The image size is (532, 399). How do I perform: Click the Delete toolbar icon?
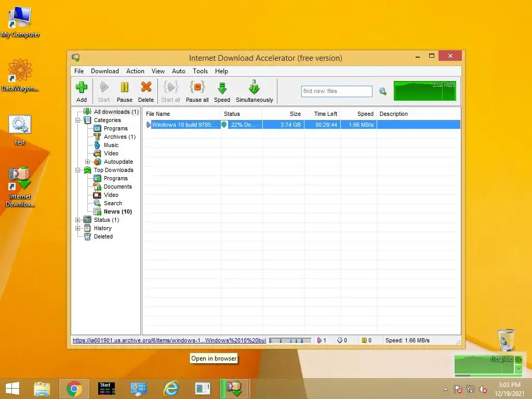pyautogui.click(x=146, y=91)
